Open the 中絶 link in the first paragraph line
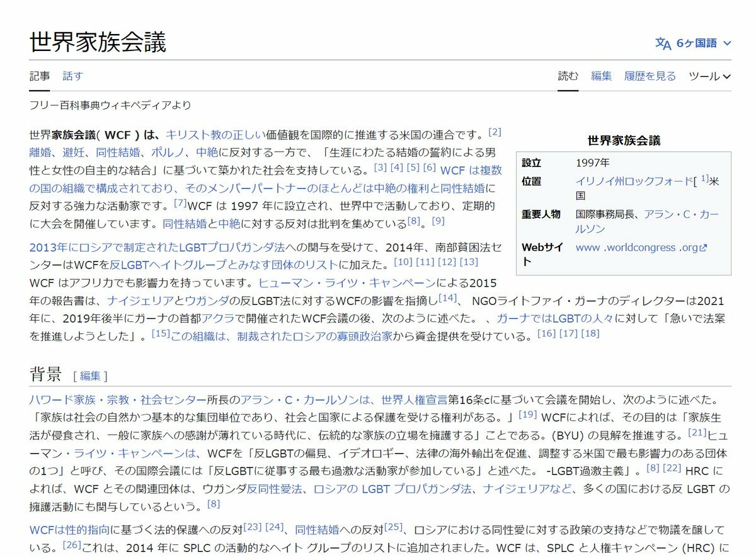This screenshot has height=557, width=756. pyautogui.click(x=207, y=152)
